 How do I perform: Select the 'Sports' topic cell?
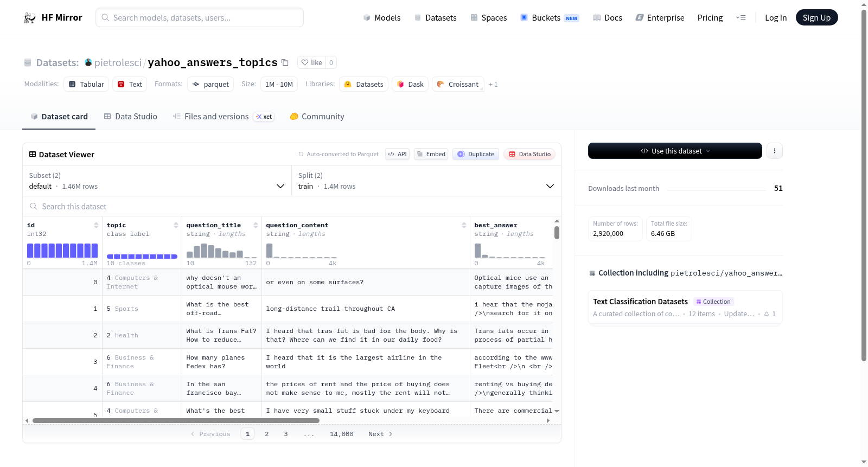click(142, 309)
